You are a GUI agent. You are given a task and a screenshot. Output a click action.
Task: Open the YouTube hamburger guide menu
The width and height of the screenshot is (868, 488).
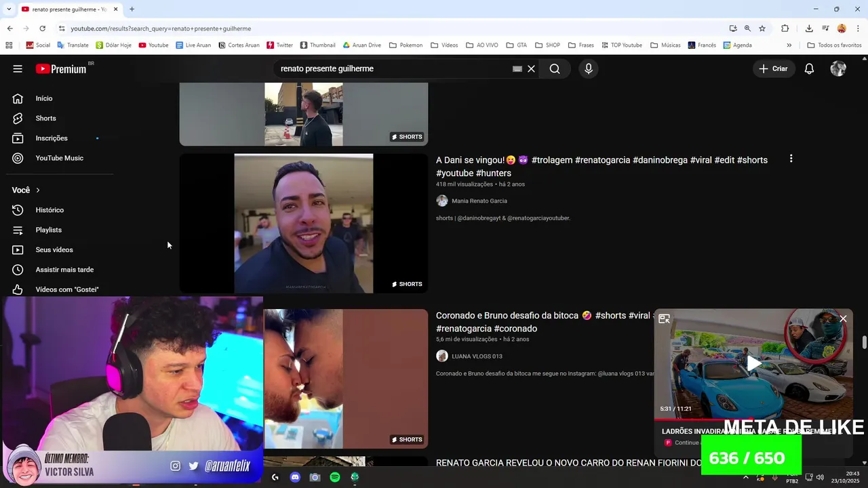click(18, 68)
